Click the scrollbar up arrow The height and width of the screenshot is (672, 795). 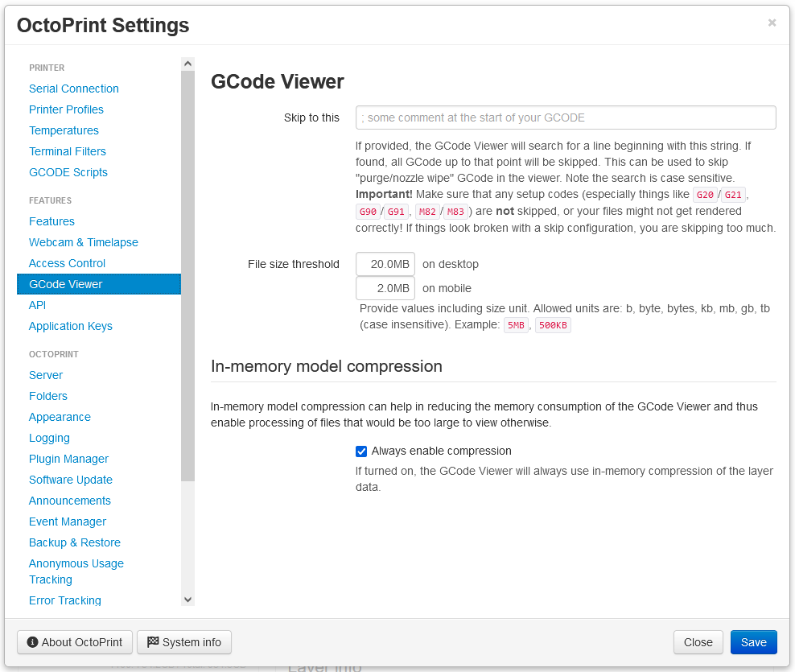point(187,63)
